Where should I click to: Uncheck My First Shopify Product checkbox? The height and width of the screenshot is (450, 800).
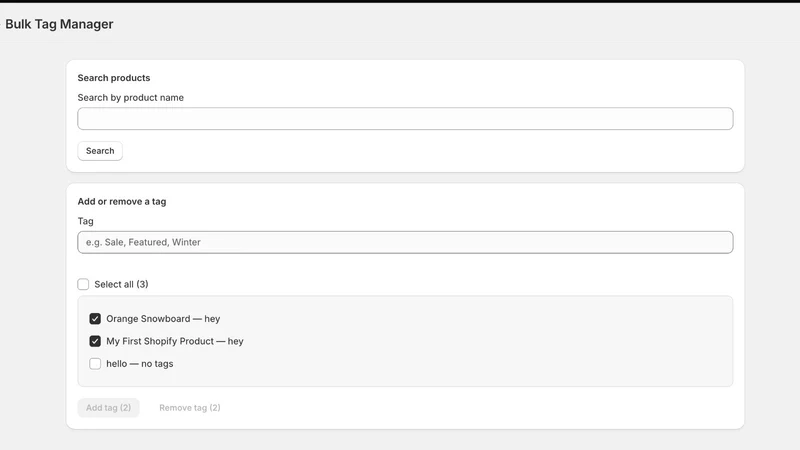95,341
